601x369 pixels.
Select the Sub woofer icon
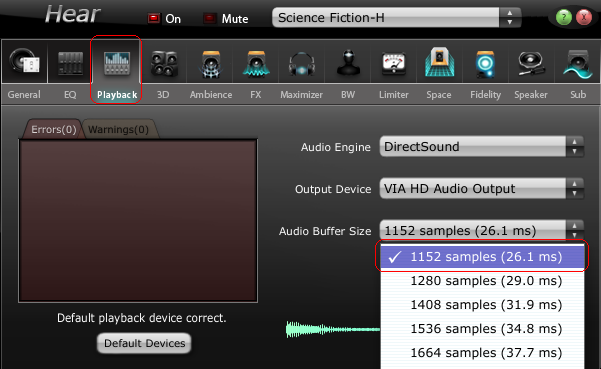pos(578,63)
